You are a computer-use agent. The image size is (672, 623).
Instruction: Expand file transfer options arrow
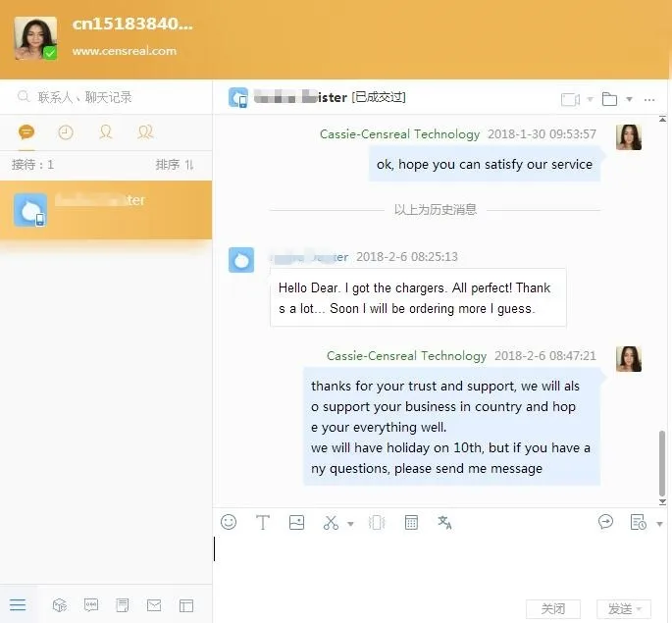629,99
